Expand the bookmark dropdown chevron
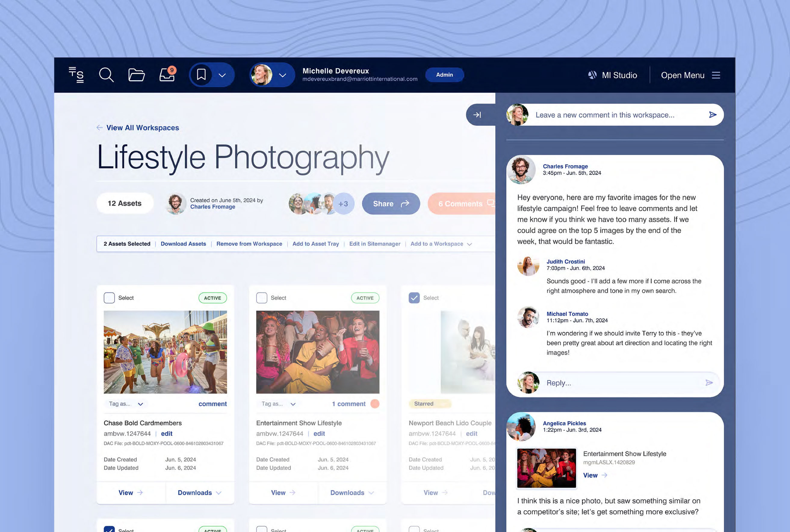 (222, 75)
